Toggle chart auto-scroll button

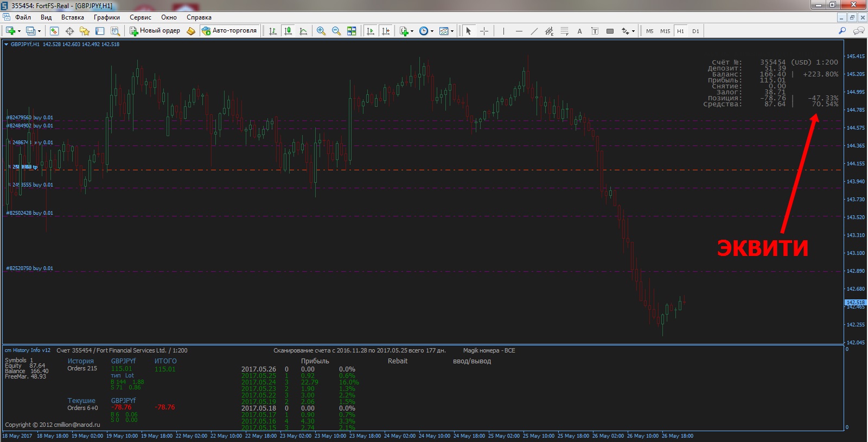(371, 31)
